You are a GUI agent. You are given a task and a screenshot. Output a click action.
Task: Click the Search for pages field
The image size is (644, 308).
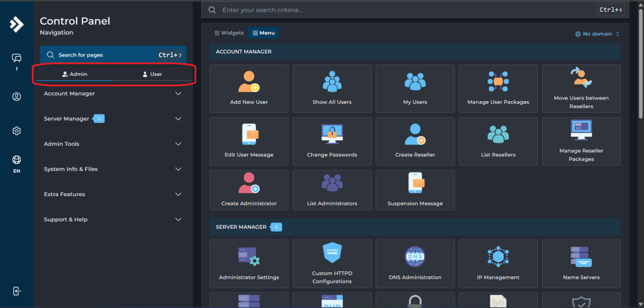click(105, 55)
